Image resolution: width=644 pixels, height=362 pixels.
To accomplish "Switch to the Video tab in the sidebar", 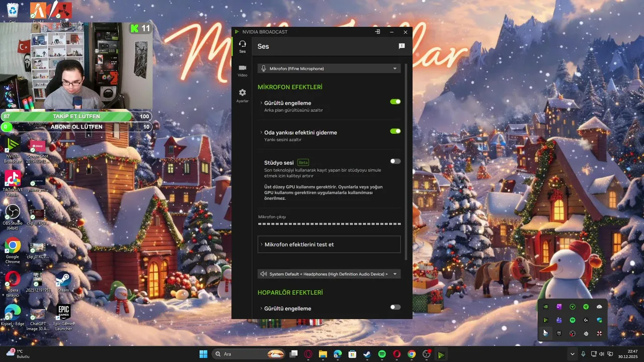I will pos(243,70).
